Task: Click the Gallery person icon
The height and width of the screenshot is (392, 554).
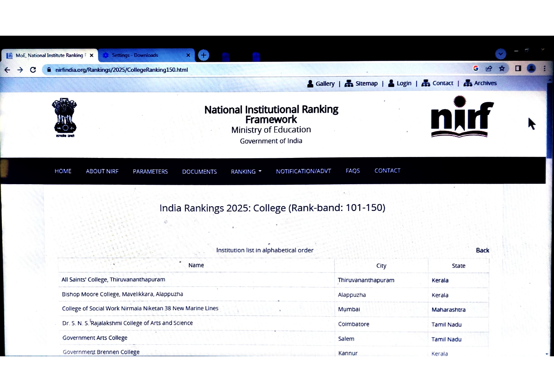Action: (310, 84)
